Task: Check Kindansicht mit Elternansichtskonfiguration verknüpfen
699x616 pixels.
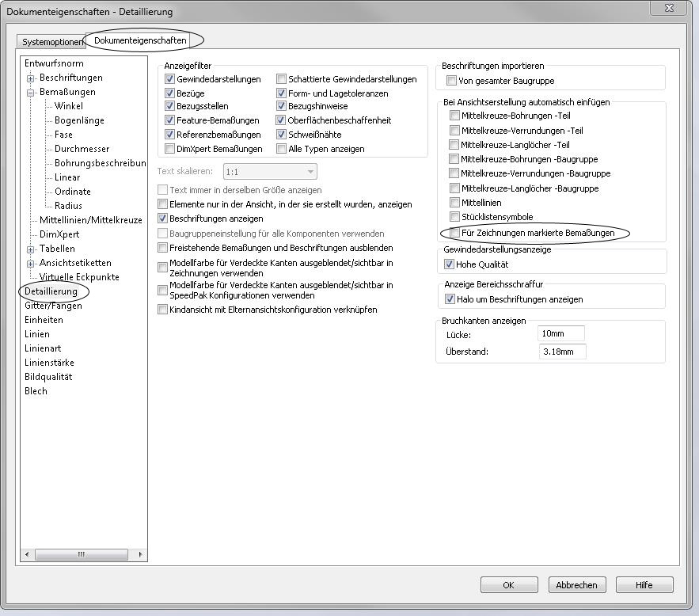Action: [x=163, y=310]
